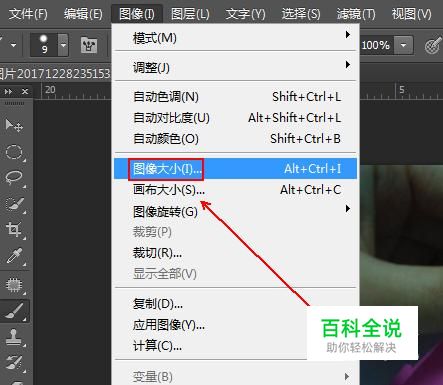Image resolution: width=443 pixels, height=385 pixels.
Task: Select the Crop tool
Action: [x=14, y=230]
